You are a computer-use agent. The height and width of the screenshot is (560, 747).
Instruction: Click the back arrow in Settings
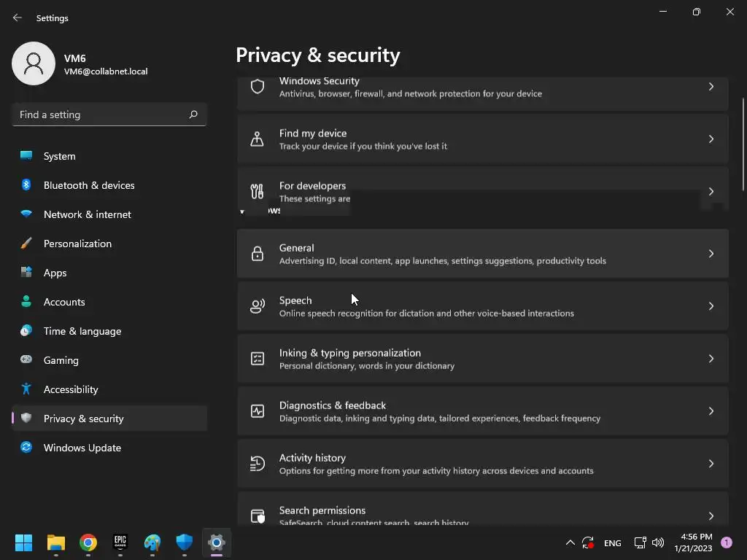tap(18, 17)
